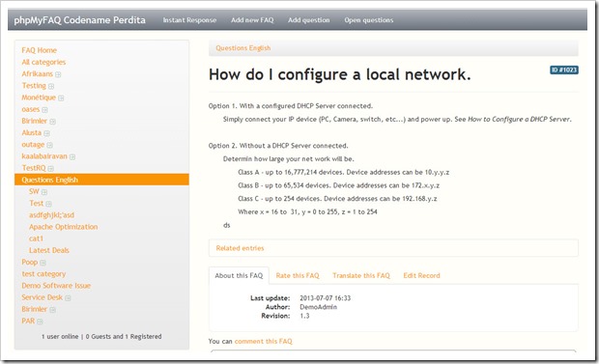Open the Related entries section
The height and width of the screenshot is (364, 599).
pos(240,248)
